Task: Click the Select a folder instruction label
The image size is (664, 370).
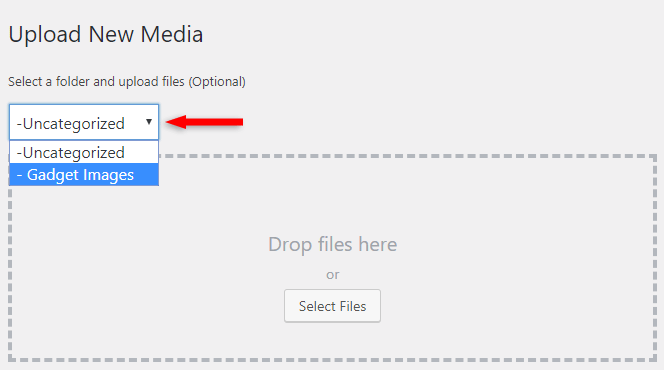Action: (x=127, y=81)
